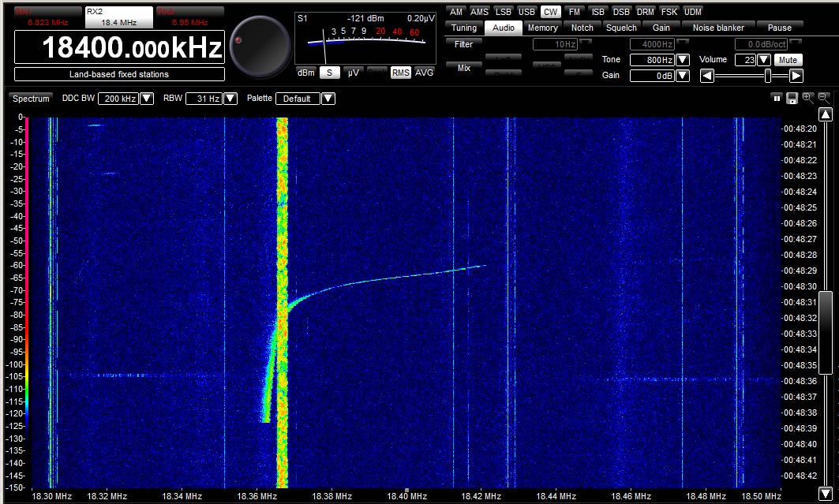Click the Tone 800Hz value field

(652, 60)
